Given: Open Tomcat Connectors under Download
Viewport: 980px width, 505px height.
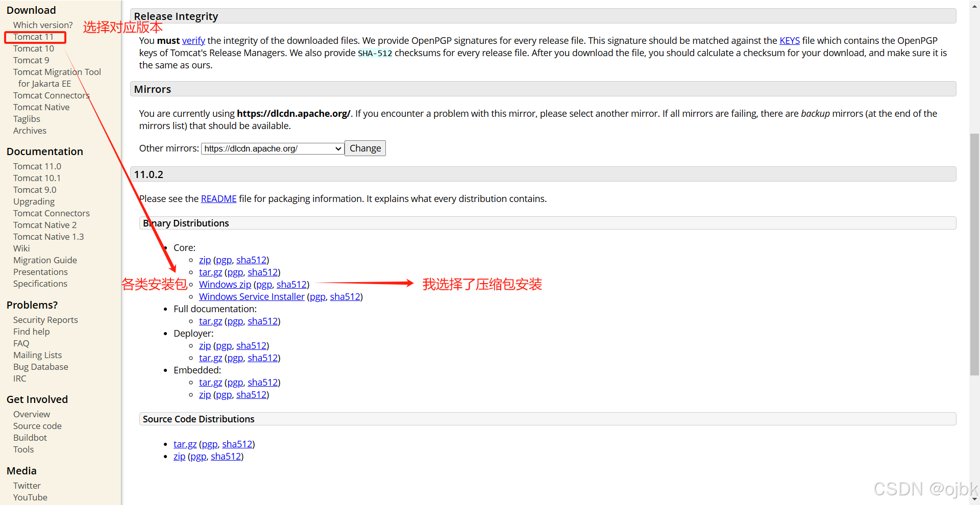Looking at the screenshot, I should click(x=52, y=95).
